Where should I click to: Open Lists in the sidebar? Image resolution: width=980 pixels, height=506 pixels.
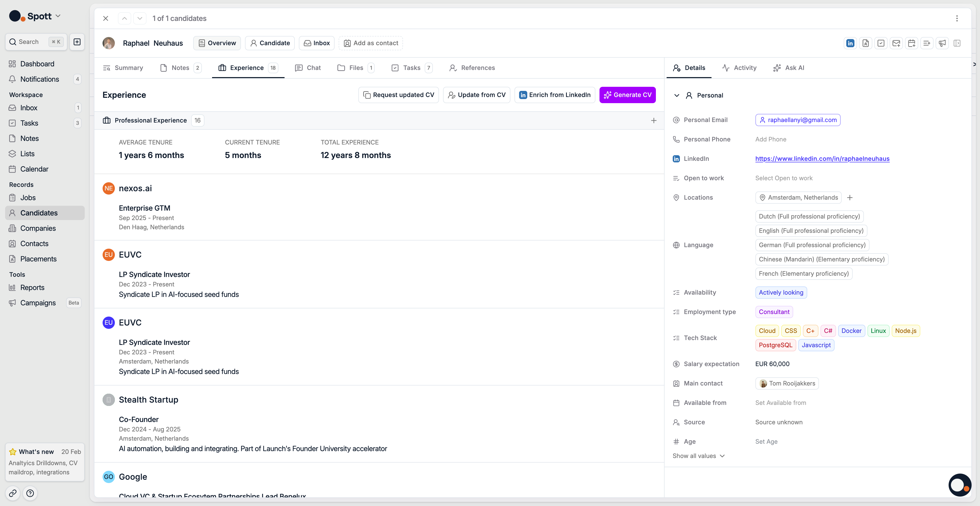pos(45,154)
